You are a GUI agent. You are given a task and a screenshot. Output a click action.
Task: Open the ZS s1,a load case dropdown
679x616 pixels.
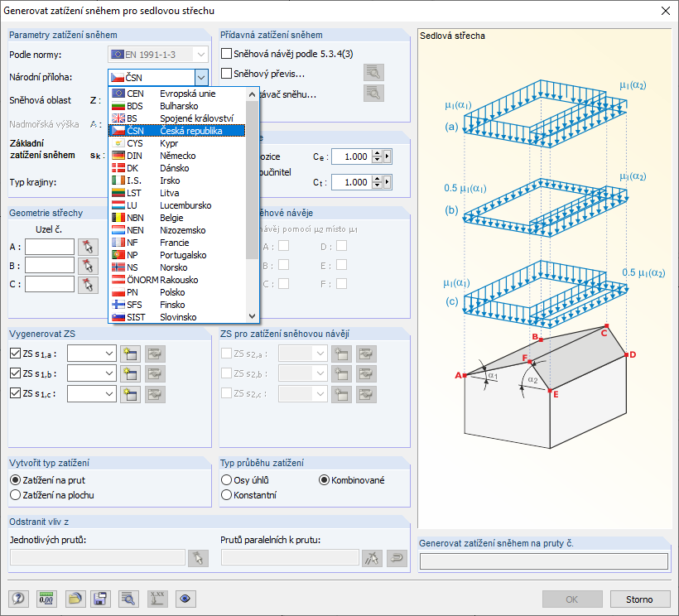pyautogui.click(x=109, y=354)
